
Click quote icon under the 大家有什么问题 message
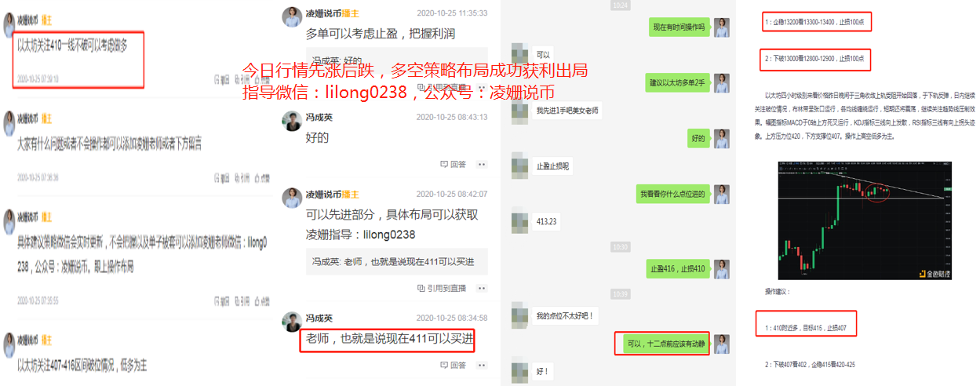(242, 178)
